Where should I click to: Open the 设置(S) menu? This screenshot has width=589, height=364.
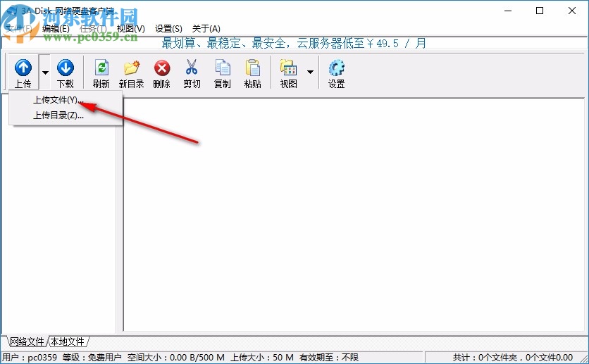[x=168, y=29]
